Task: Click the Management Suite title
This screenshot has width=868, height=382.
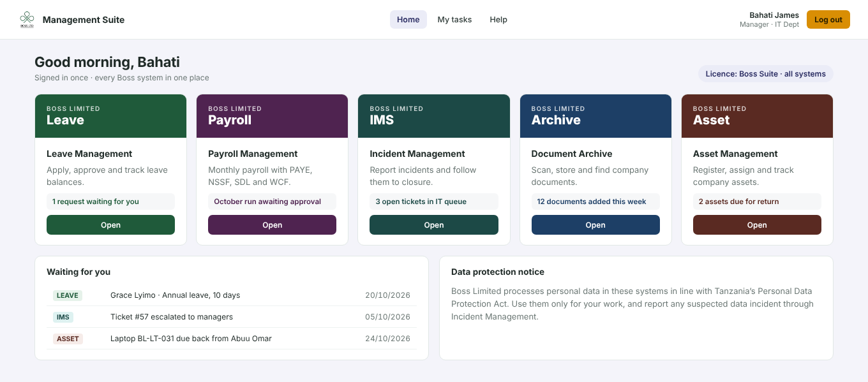Action: click(x=84, y=20)
